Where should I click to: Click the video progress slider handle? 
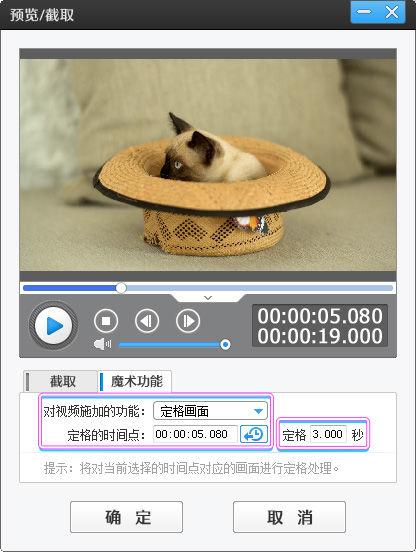pyautogui.click(x=121, y=288)
